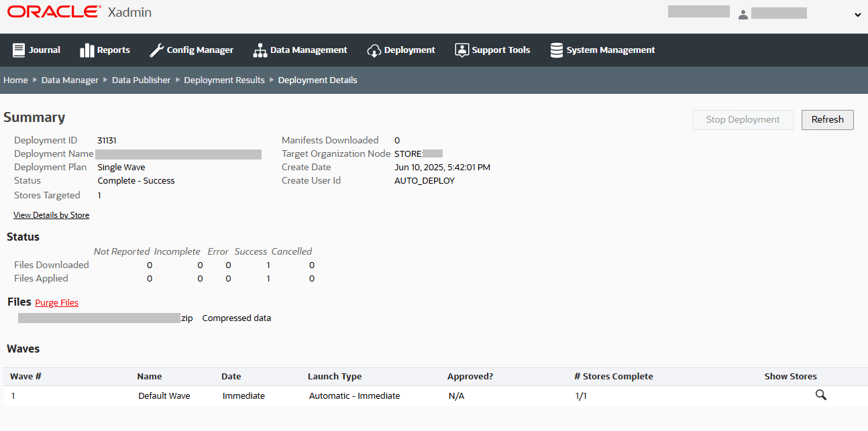Screen dimensions: 868x431
Task: Click the user profile icon
Action: click(x=743, y=14)
